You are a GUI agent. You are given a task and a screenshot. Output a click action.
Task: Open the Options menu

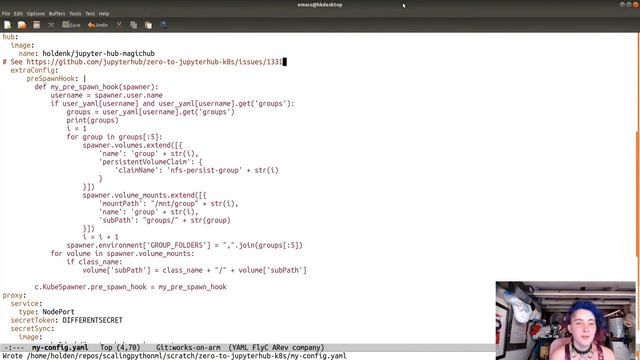[x=36, y=13]
